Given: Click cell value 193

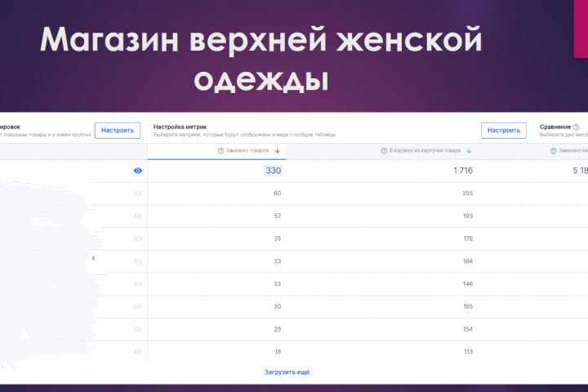Looking at the screenshot, I should pyautogui.click(x=468, y=216).
